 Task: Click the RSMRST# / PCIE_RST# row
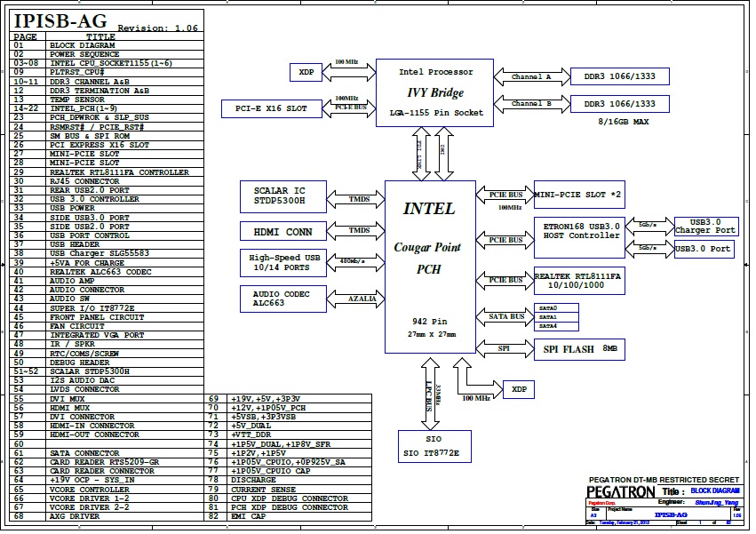tap(107, 127)
